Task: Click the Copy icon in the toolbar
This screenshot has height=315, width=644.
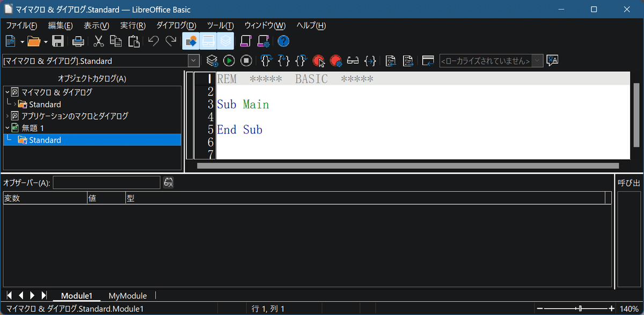Action: tap(116, 41)
